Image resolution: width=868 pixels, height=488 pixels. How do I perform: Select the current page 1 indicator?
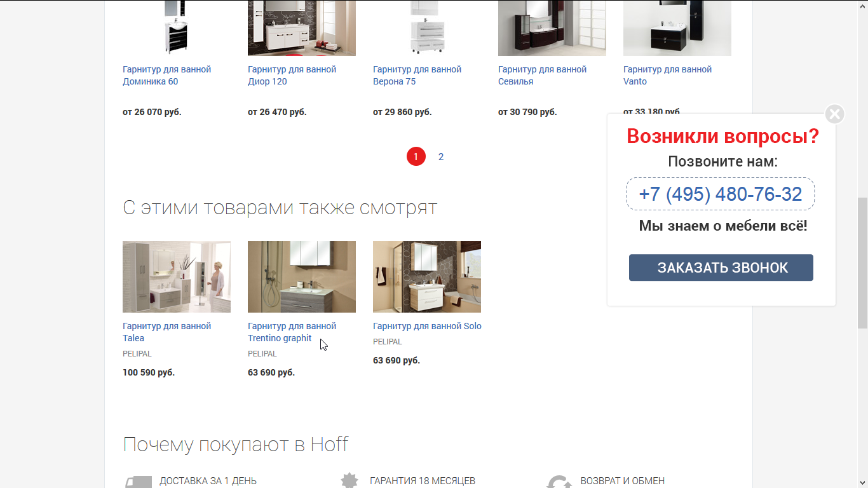(x=416, y=156)
